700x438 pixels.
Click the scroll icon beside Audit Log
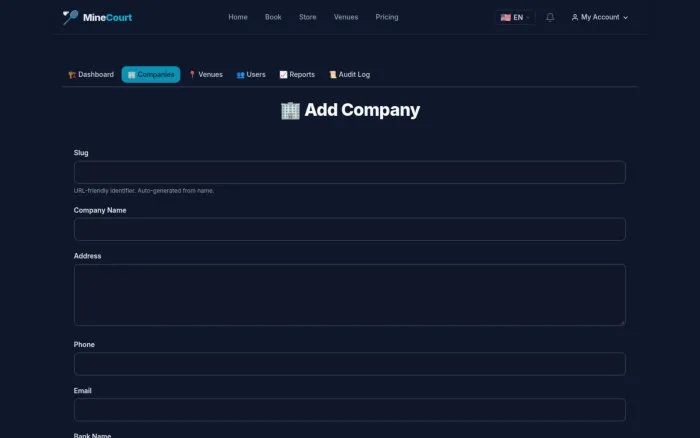(333, 75)
